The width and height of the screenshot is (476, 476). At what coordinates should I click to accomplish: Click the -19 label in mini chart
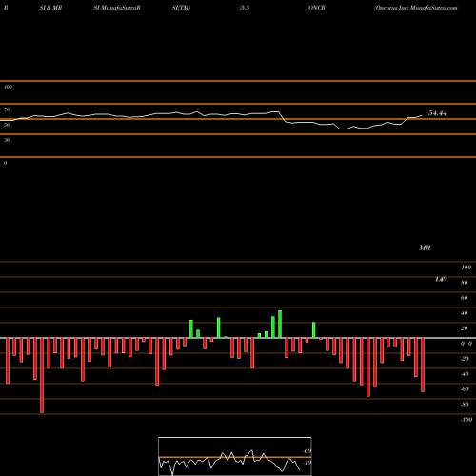point(307,463)
